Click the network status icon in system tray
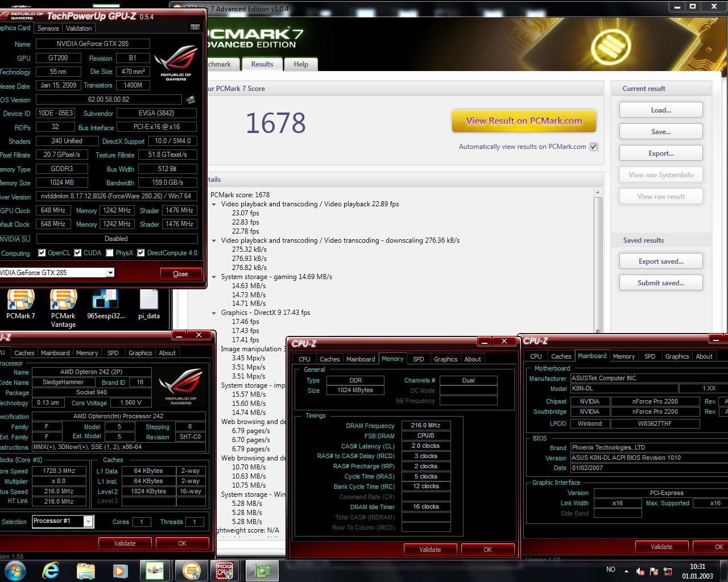 668,571
